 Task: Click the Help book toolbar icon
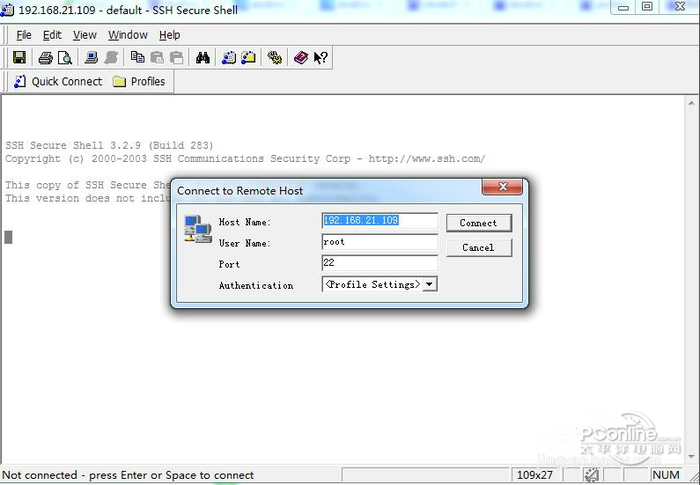301,58
